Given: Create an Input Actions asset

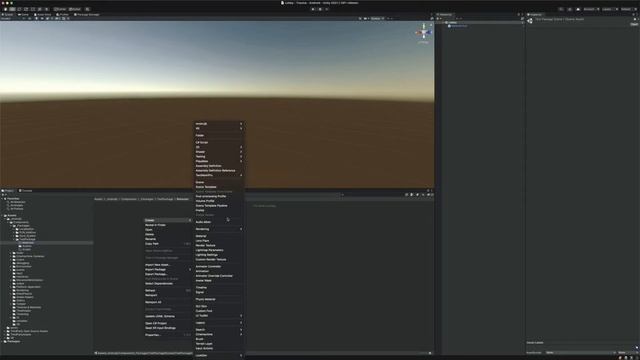Looking at the screenshot, I should click(219, 348).
